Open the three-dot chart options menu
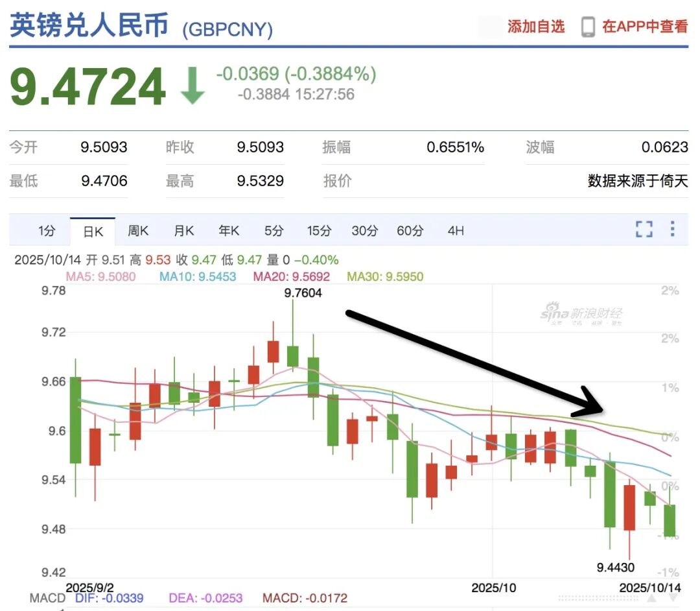 click(672, 229)
